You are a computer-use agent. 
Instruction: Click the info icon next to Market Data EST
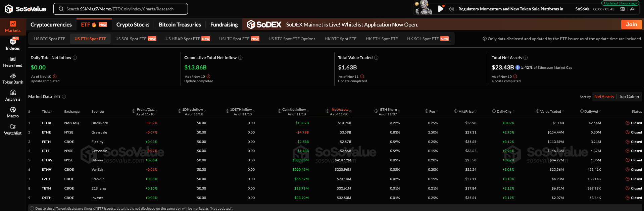64,97
